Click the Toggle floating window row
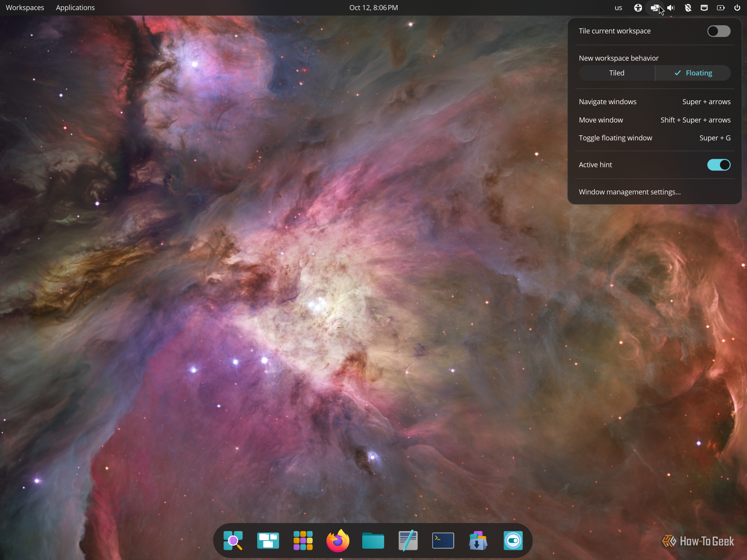The height and width of the screenshot is (560, 747). coord(655,138)
